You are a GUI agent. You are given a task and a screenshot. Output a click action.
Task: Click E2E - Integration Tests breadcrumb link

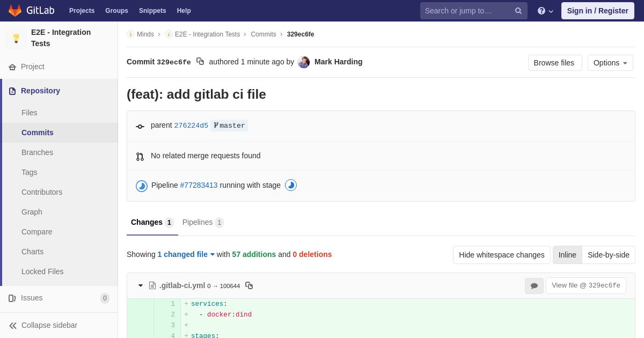tap(207, 34)
